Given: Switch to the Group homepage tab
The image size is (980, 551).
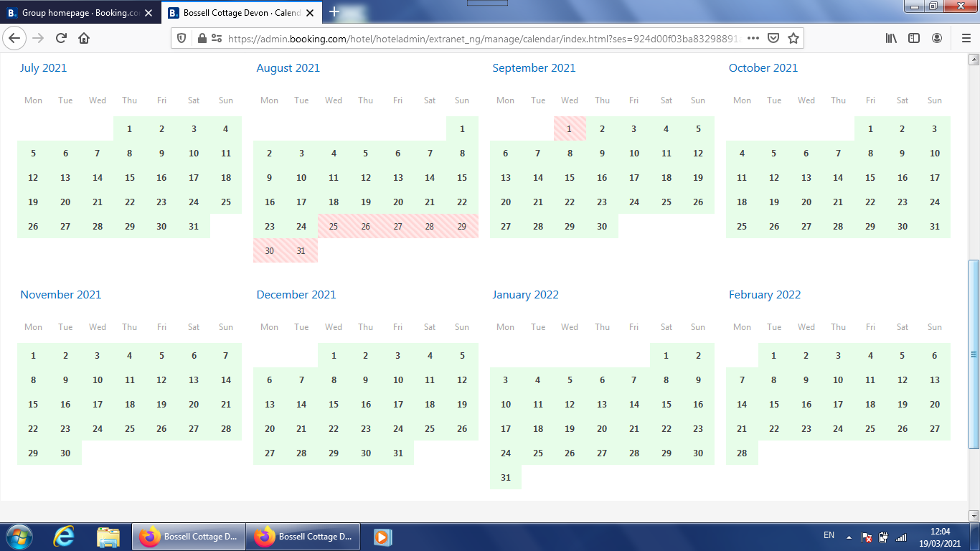Looking at the screenshot, I should (79, 13).
